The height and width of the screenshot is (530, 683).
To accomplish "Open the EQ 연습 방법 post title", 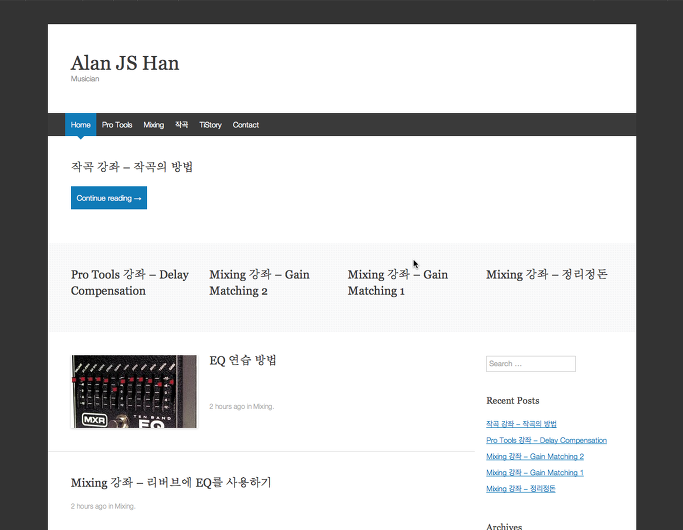I will pos(243,361).
